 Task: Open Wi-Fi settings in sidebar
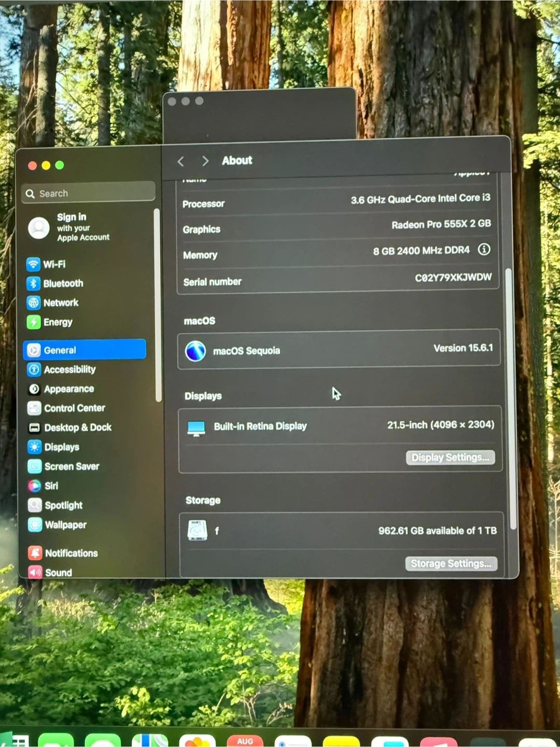pyautogui.click(x=54, y=264)
